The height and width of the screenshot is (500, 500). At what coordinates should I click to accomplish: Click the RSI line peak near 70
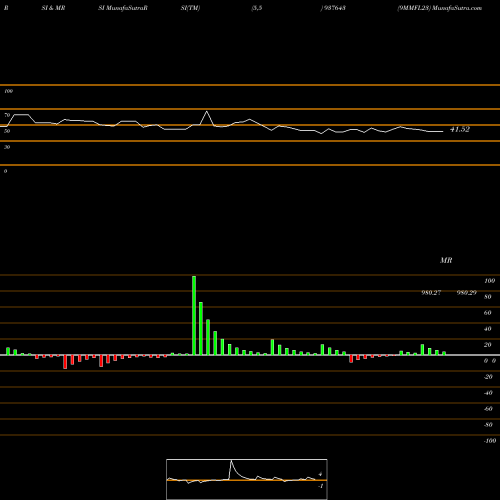207,112
